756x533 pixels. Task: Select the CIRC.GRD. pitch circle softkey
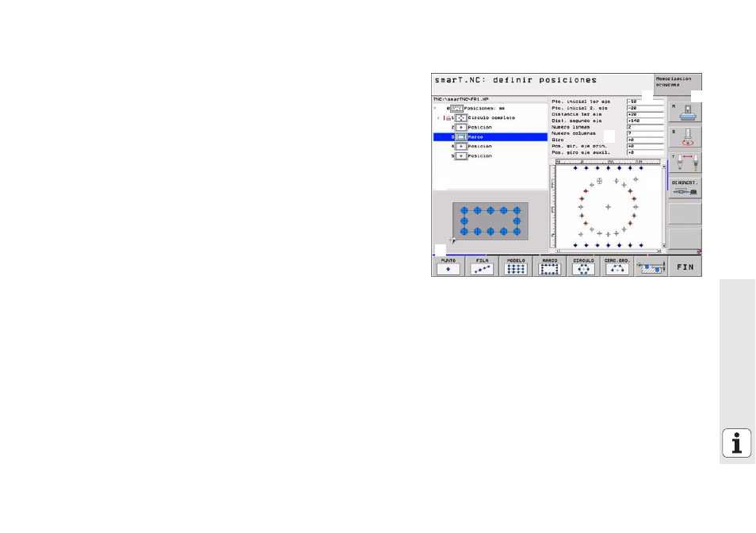[x=617, y=266]
